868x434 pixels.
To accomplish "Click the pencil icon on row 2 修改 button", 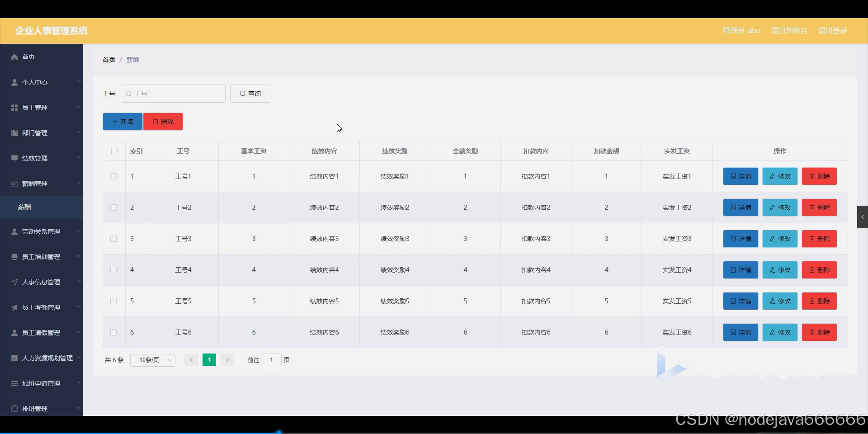I will coord(773,208).
